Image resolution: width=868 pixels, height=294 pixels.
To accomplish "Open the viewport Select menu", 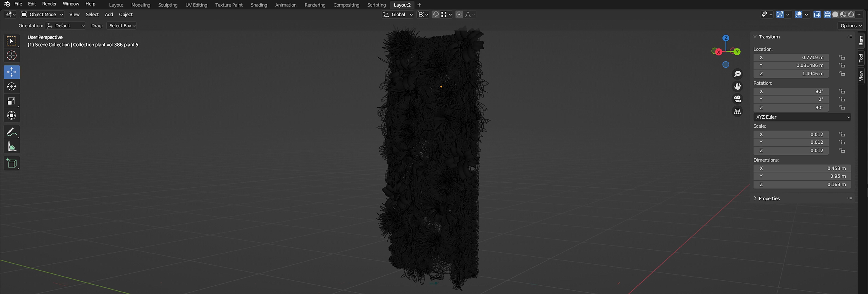I will (x=92, y=15).
